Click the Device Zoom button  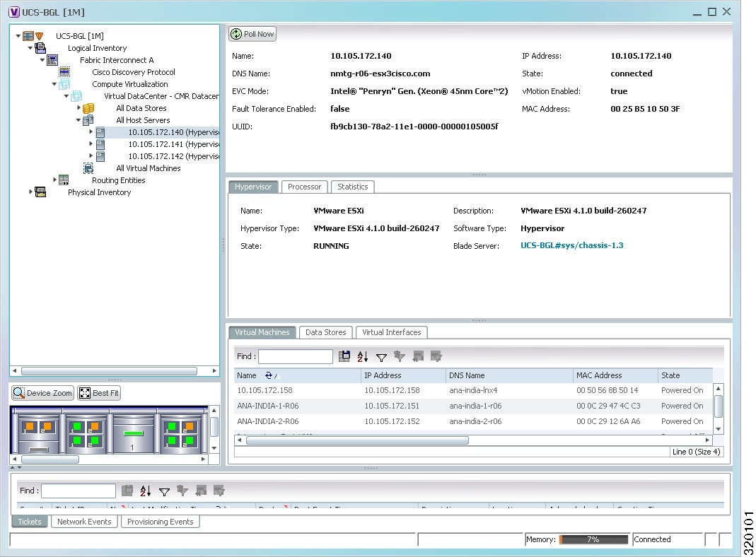point(43,393)
